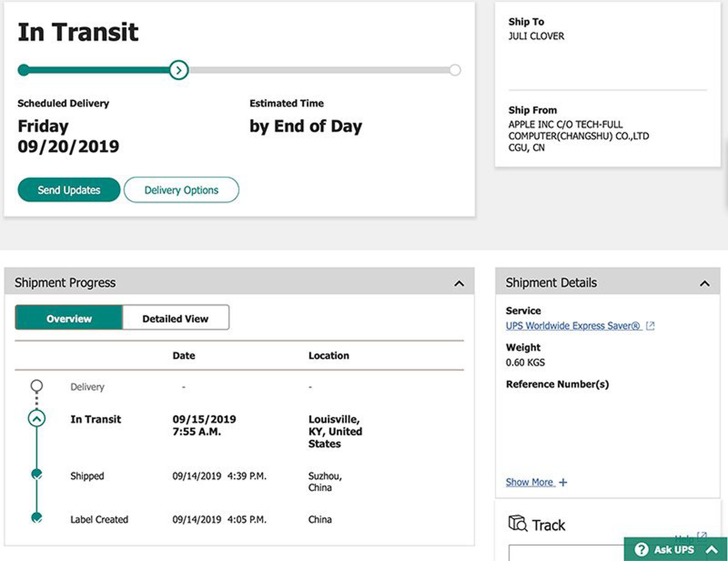
Task: Click the Shipped checkmark node in the timeline
Action: pyautogui.click(x=36, y=475)
